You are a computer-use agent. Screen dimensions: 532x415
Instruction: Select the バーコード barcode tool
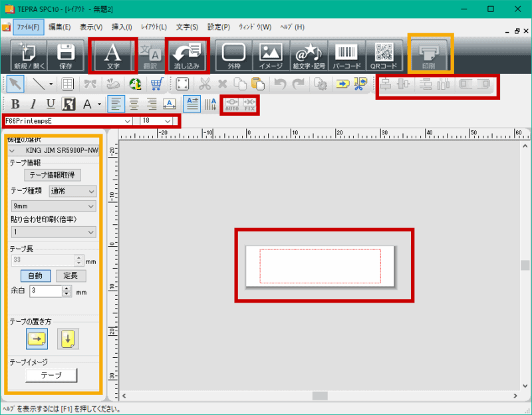346,55
